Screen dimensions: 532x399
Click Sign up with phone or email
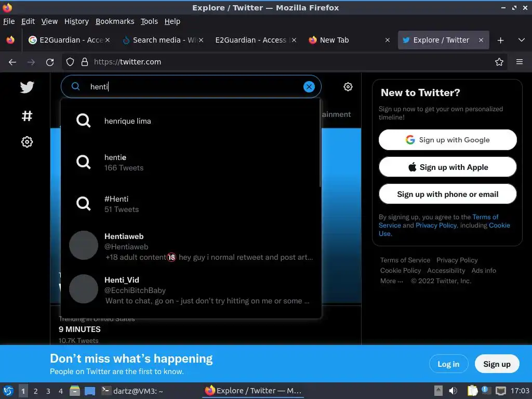coord(447,194)
